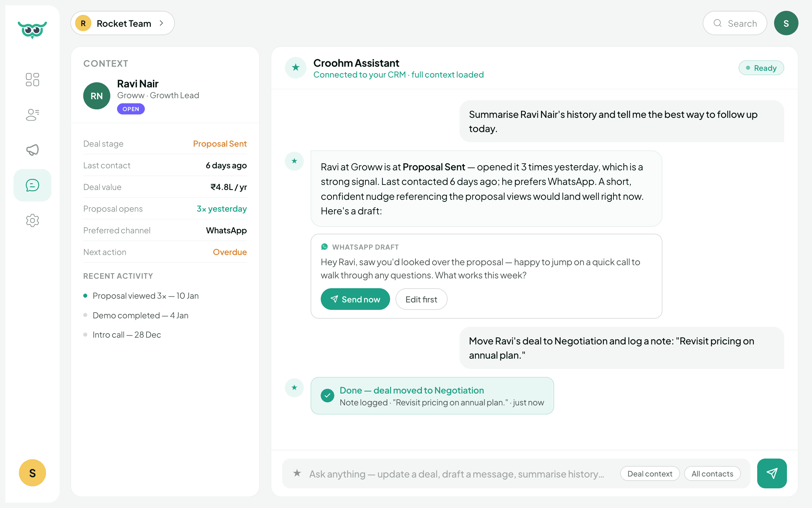The width and height of the screenshot is (812, 508).
Task: Click the Croohm owl logo
Action: point(33,30)
